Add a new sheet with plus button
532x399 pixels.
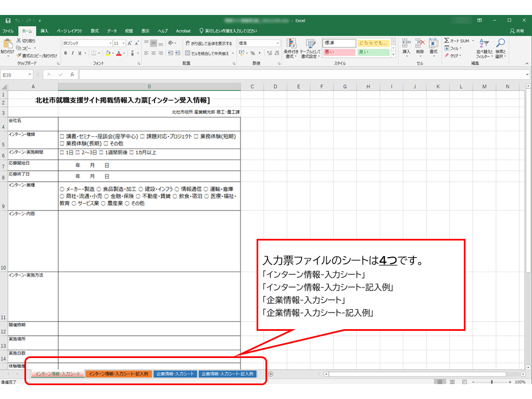[x=271, y=374]
